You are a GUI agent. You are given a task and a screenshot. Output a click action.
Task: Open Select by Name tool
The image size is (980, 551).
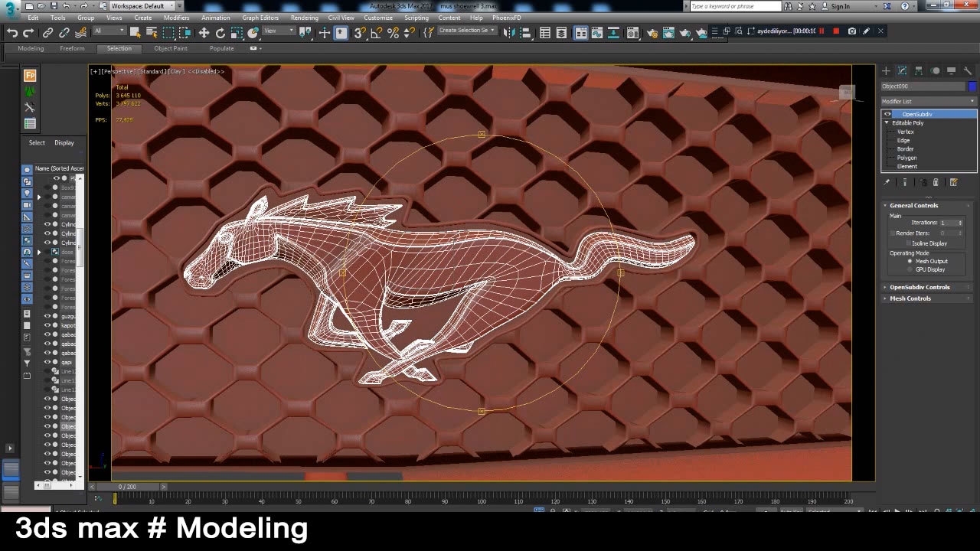point(152,33)
